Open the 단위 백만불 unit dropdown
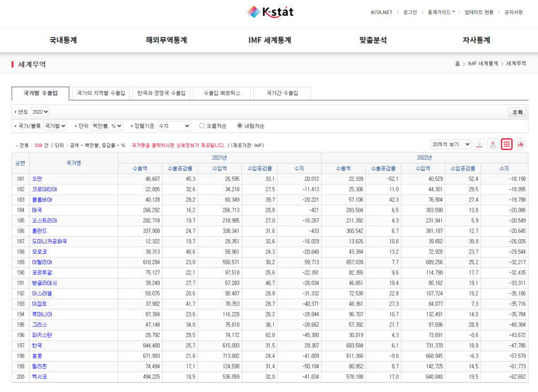The height and width of the screenshot is (392, 538). pyautogui.click(x=107, y=126)
